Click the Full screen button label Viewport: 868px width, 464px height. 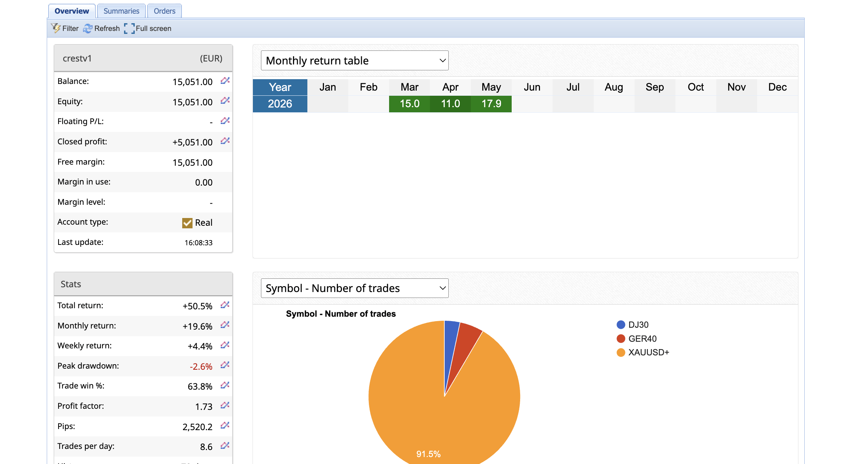[154, 28]
